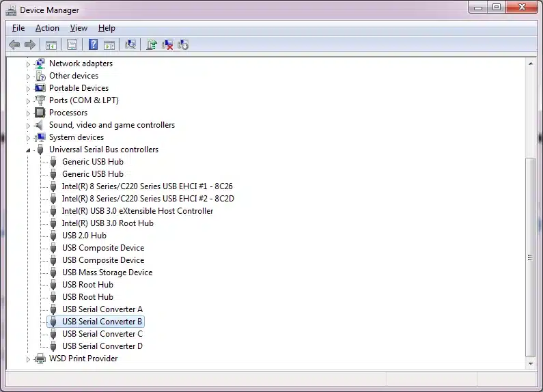Expand the Other devices node
Image resolution: width=543 pixels, height=392 pixels.
coord(28,76)
